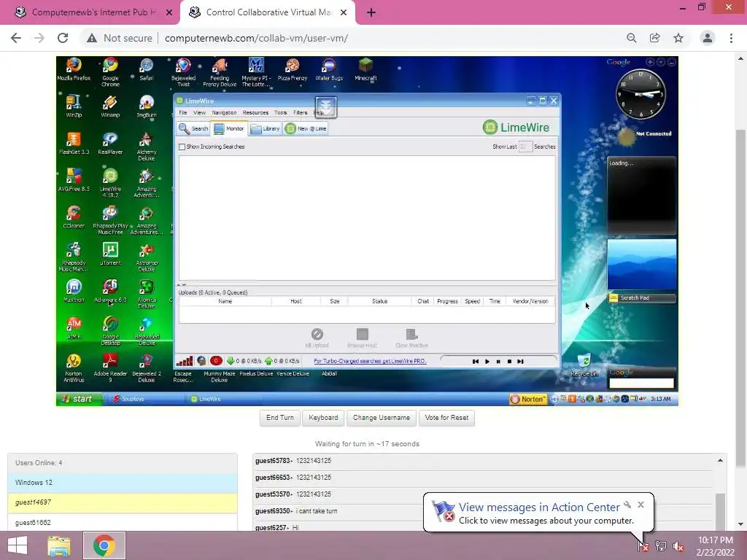Open the Water Bugs desktop icon

(329, 69)
